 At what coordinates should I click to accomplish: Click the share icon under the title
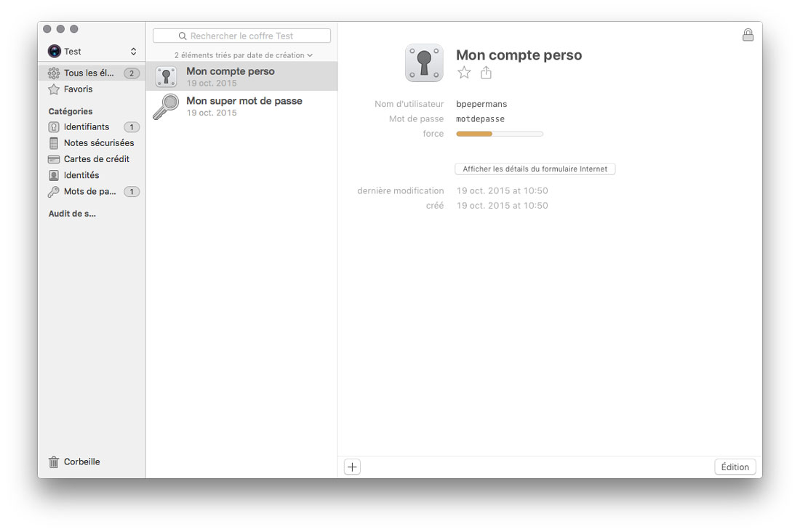(x=486, y=73)
